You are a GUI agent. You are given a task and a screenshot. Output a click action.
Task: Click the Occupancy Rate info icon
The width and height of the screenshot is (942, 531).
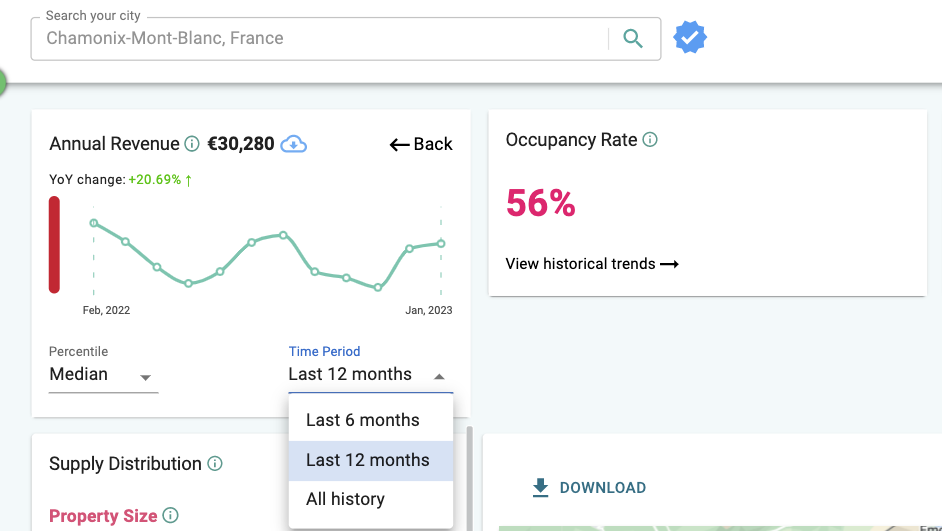650,140
